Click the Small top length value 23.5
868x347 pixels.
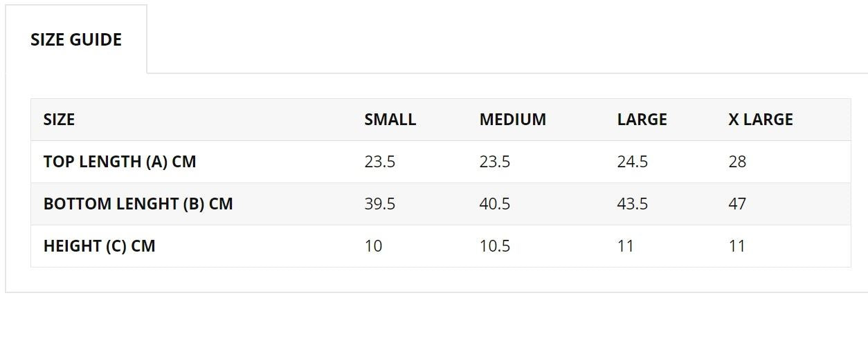(380, 162)
